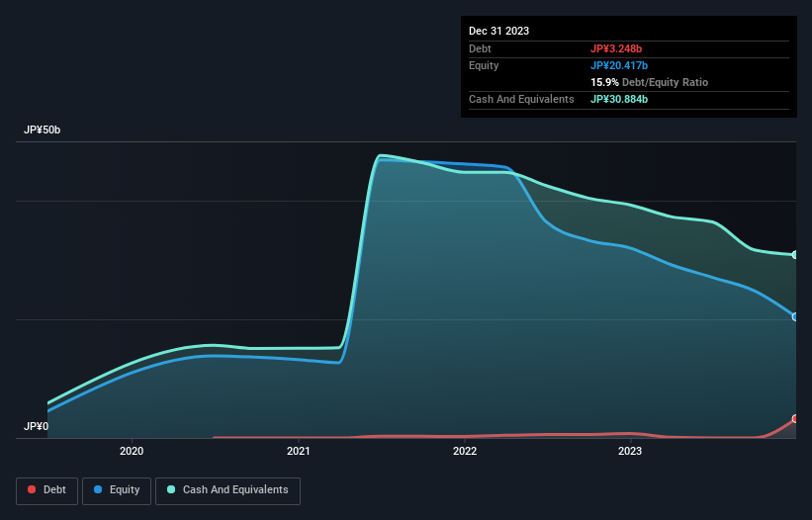
Task: Click tooltip's Cash And Equivalents row label
Action: tap(521, 99)
